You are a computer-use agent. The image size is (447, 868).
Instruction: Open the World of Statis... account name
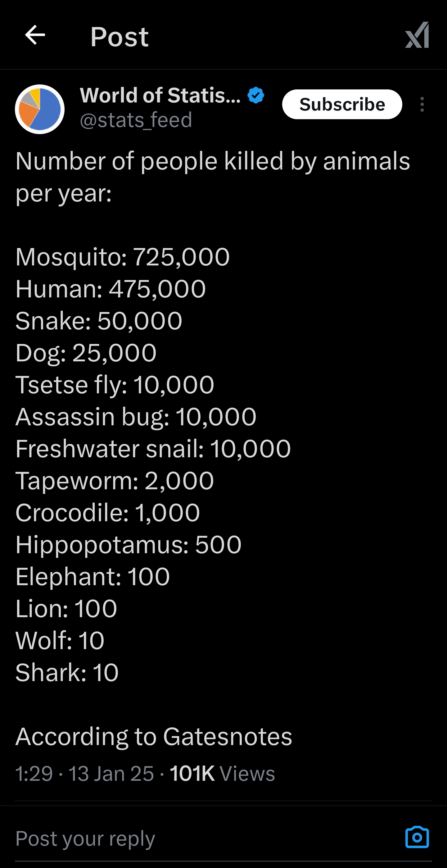160,95
